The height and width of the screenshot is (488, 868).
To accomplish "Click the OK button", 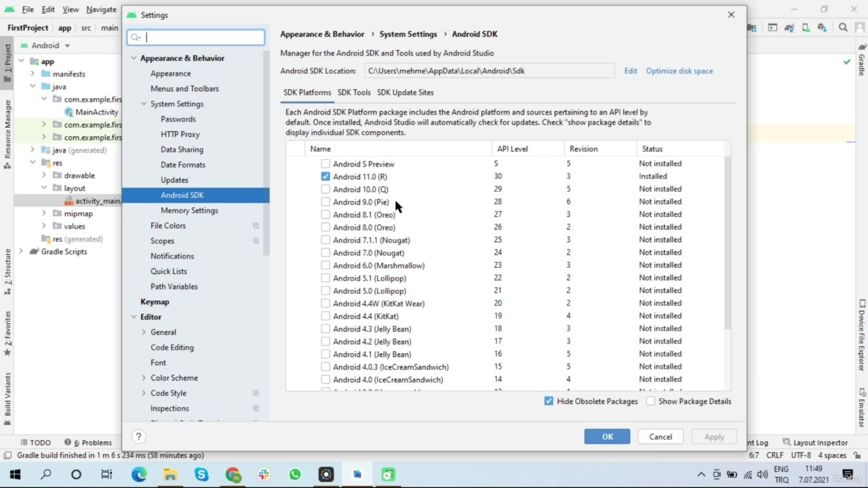I will 607,437.
